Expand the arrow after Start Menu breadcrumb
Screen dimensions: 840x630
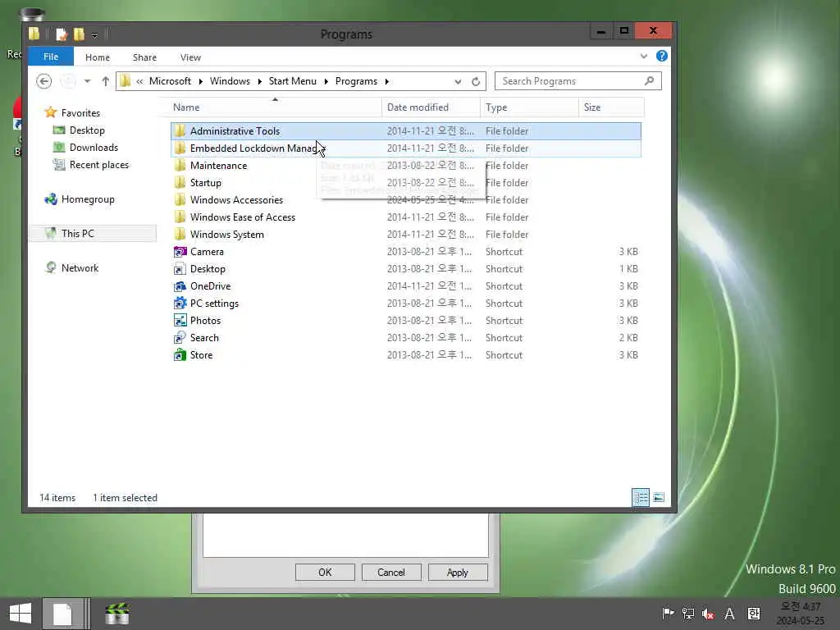tap(326, 81)
